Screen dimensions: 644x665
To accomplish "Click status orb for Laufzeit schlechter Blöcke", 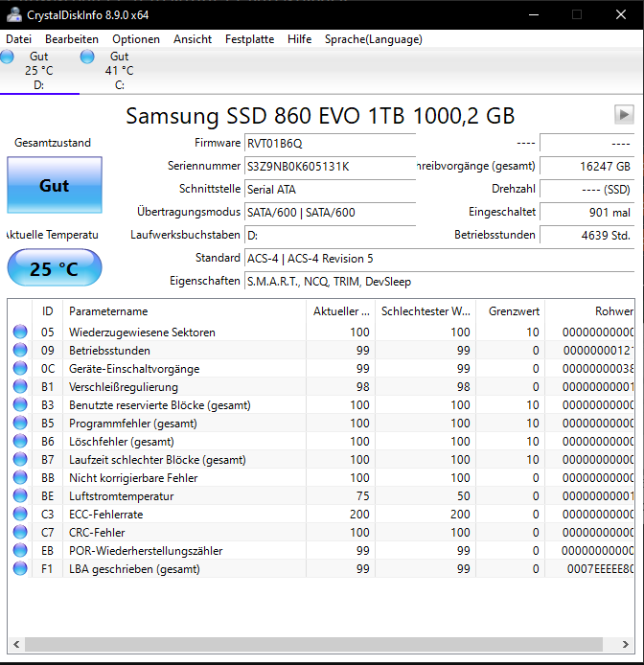I will pyautogui.click(x=20, y=459).
